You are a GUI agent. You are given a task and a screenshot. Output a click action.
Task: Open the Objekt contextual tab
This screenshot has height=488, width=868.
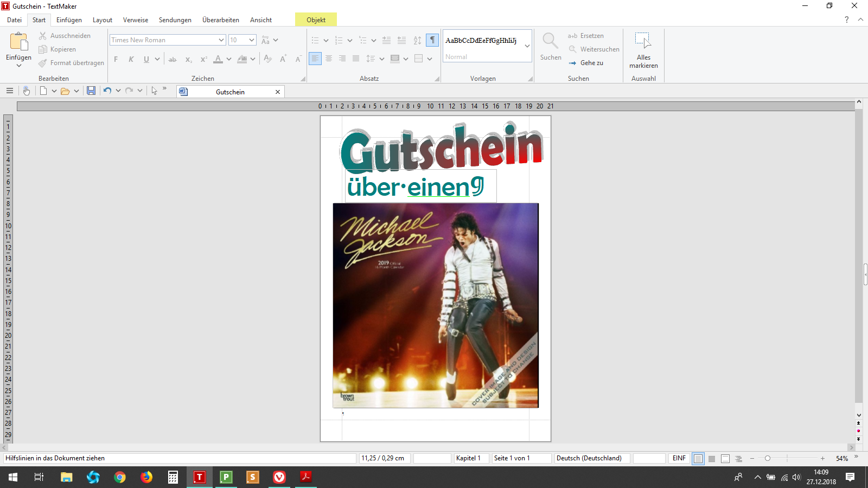(316, 20)
